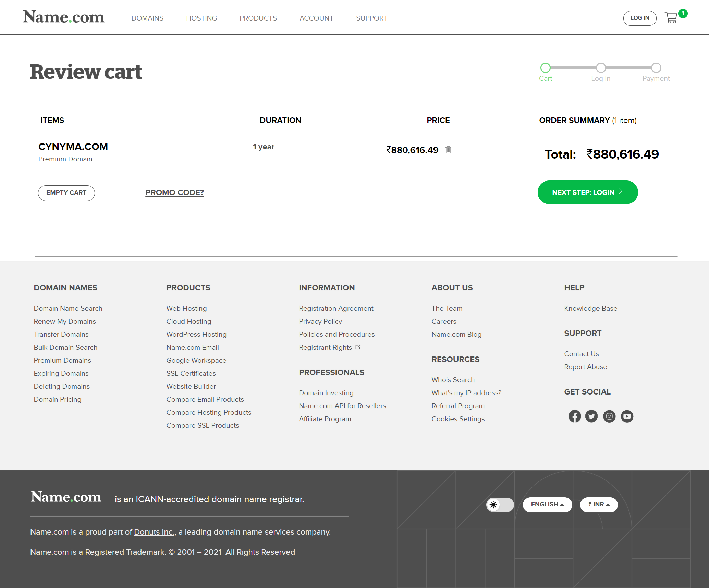The width and height of the screenshot is (709, 588).
Task: Open the Knowledge Base link
Action: tap(590, 308)
